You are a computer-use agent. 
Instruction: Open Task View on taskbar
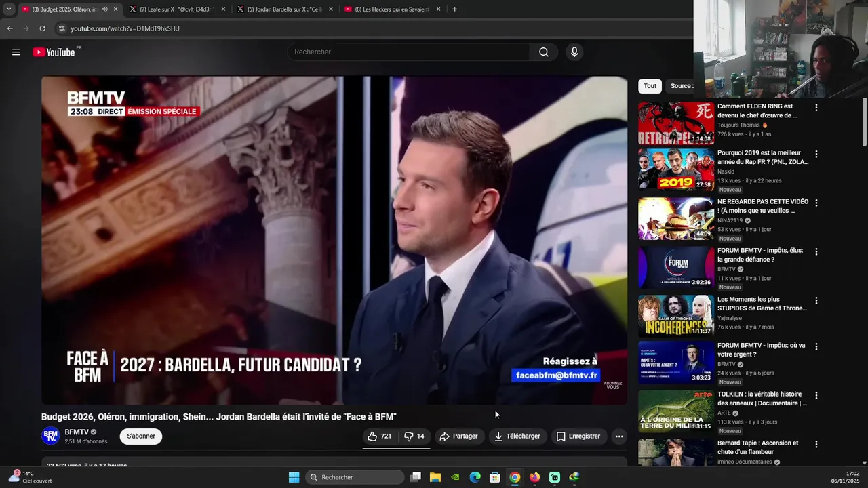[416, 477]
